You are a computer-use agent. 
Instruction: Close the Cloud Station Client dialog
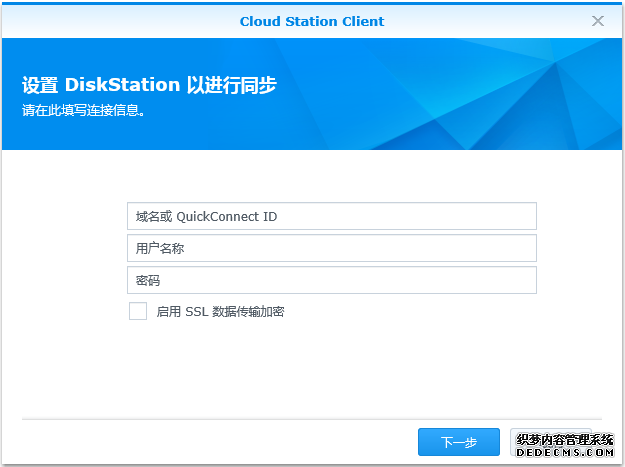tap(597, 21)
